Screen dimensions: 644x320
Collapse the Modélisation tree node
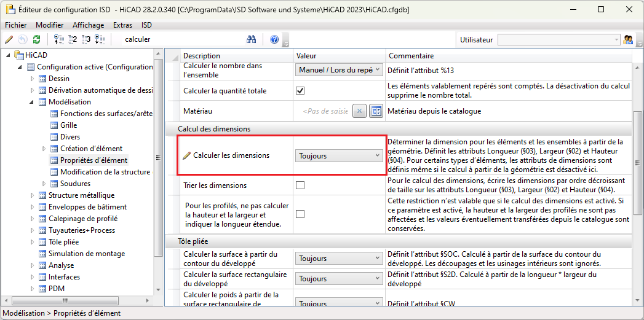33,102
